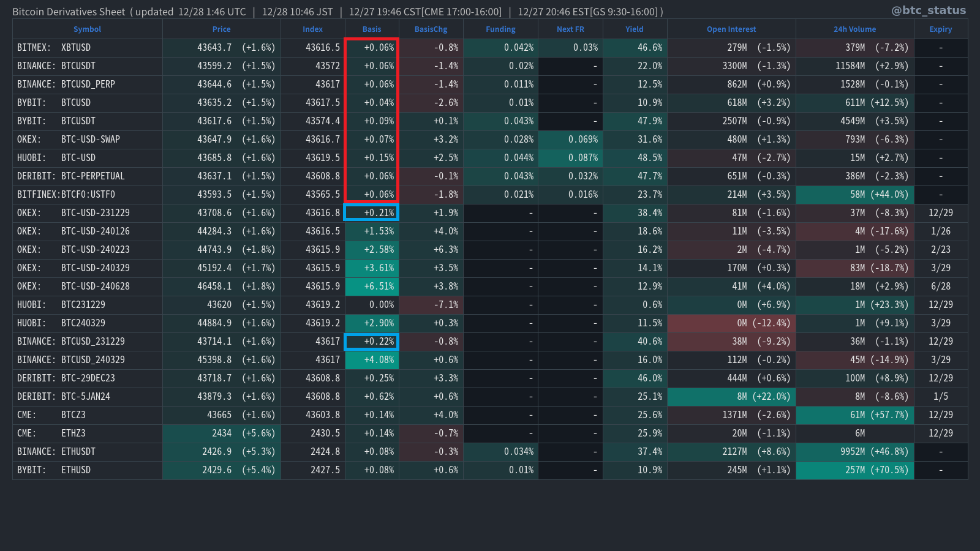The width and height of the screenshot is (980, 551).
Task: Select the bright green +6.51% basis cell
Action: [x=372, y=287]
